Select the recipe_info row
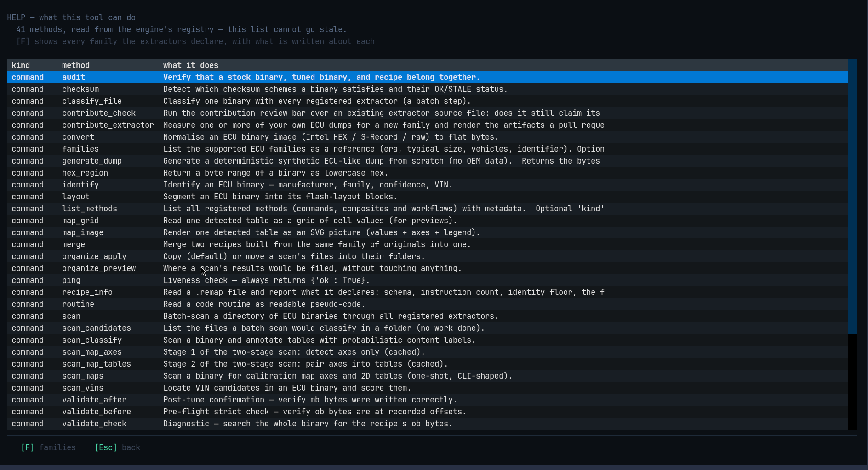 point(428,292)
